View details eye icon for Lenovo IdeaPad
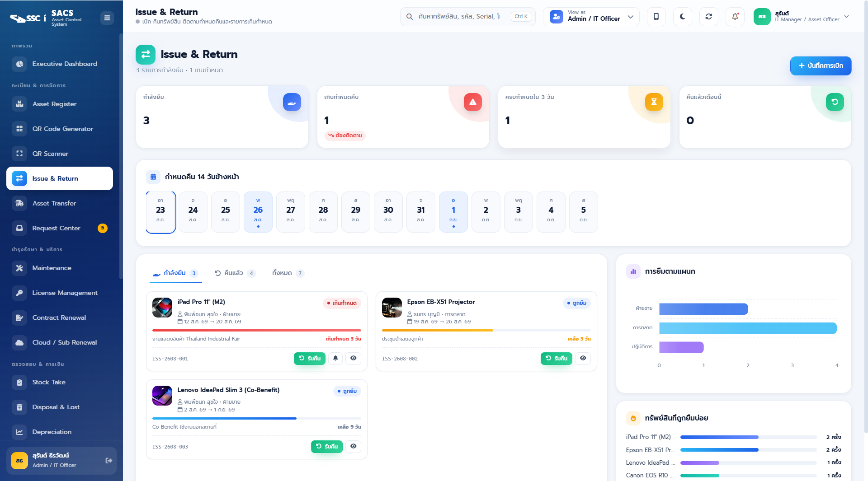The width and height of the screenshot is (868, 481). [x=354, y=446]
